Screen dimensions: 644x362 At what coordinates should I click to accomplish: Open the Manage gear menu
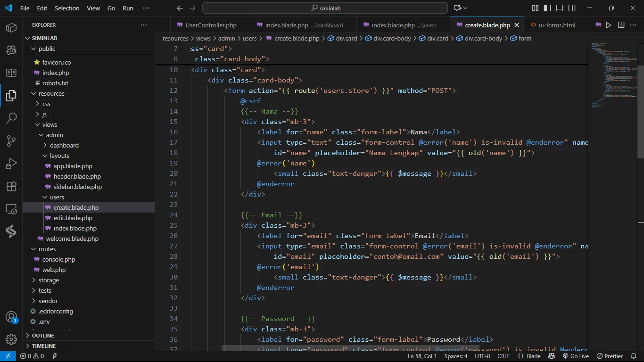point(11,339)
